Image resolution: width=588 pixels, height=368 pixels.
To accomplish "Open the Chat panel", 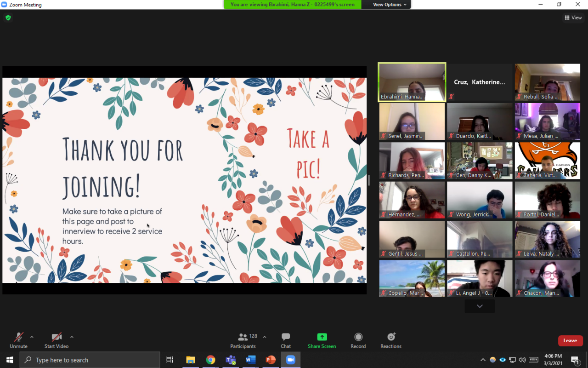I will 286,340.
